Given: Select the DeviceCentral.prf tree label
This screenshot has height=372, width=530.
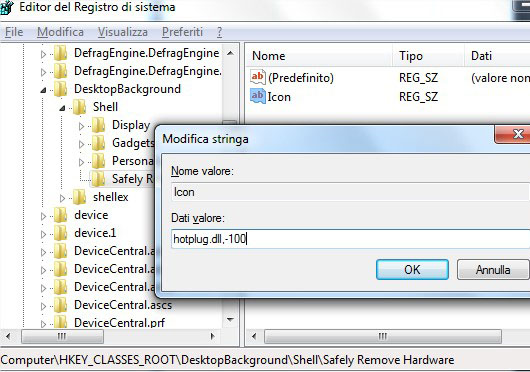Looking at the screenshot, I should [x=119, y=323].
